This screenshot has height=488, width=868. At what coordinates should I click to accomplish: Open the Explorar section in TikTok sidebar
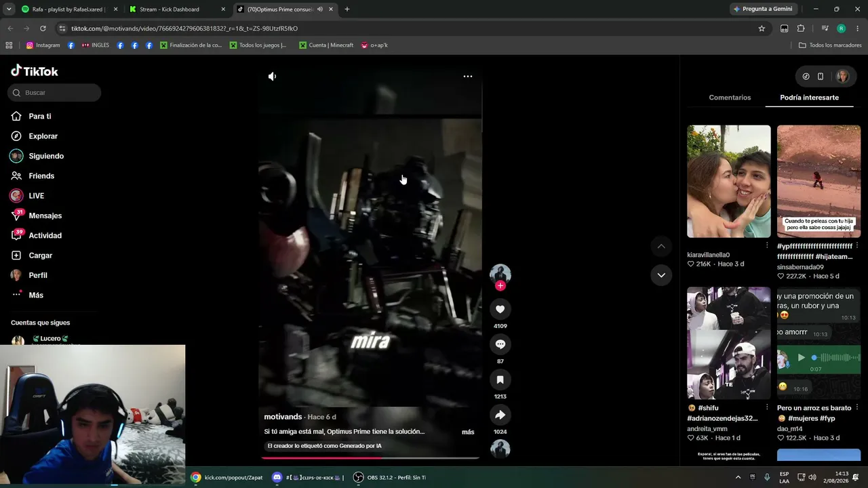click(x=43, y=136)
